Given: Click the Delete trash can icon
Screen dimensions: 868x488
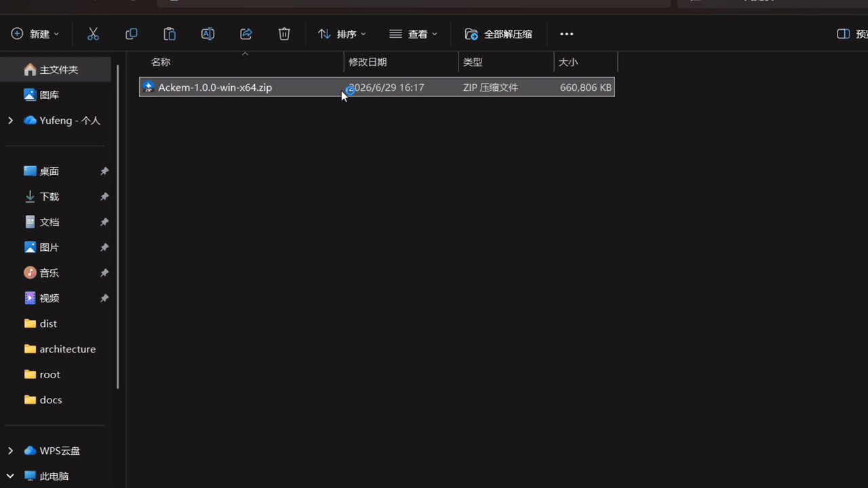Looking at the screenshot, I should pos(284,34).
